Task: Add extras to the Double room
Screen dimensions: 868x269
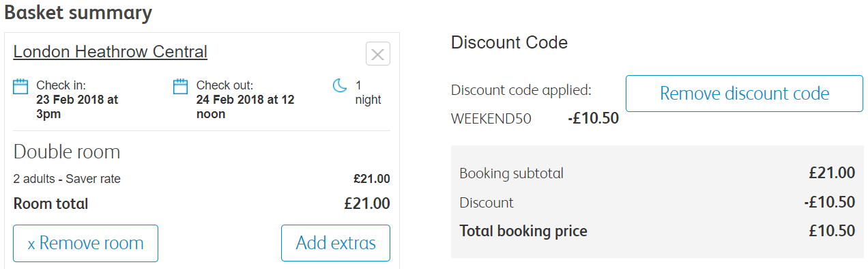Action: (x=336, y=243)
